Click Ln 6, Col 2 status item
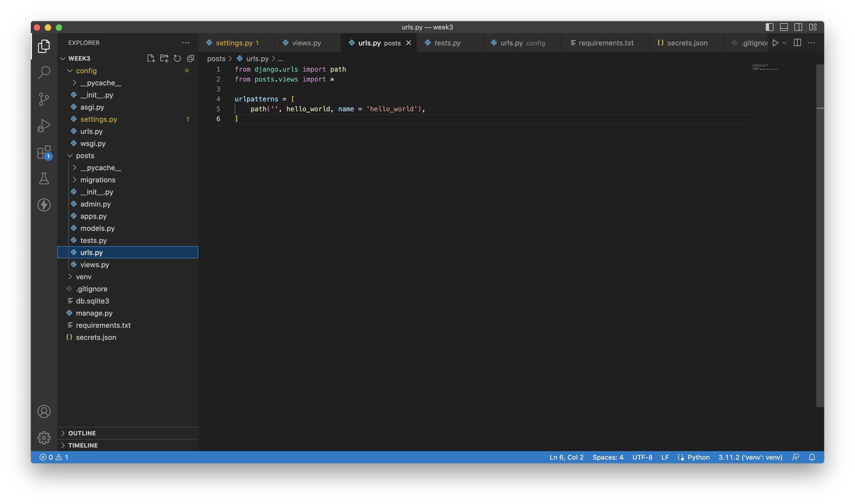The image size is (855, 504). coord(566,457)
